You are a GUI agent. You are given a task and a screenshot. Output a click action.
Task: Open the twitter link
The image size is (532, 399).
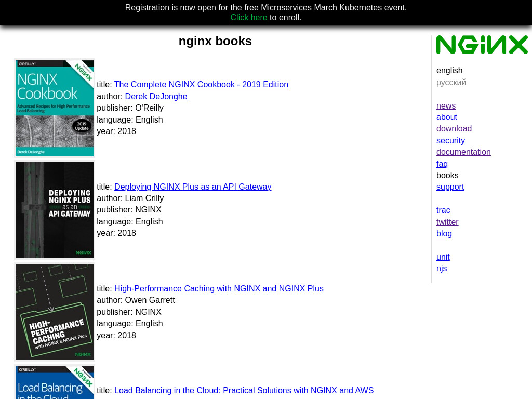(x=447, y=222)
